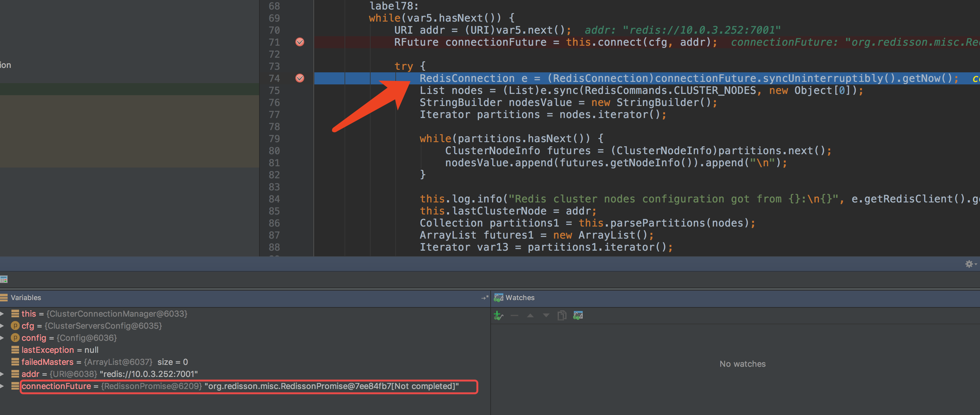Click the field icon next to 'addr'
Image resolution: width=980 pixels, height=415 pixels.
[x=15, y=374]
